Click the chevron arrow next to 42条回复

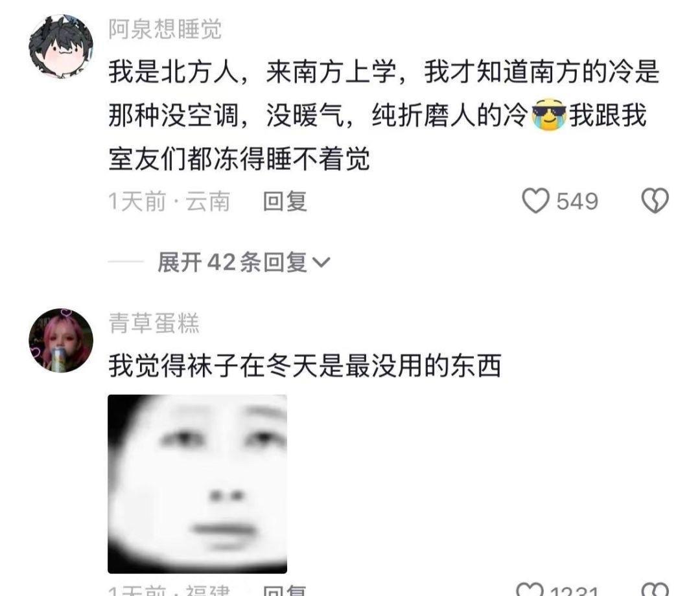[321, 262]
